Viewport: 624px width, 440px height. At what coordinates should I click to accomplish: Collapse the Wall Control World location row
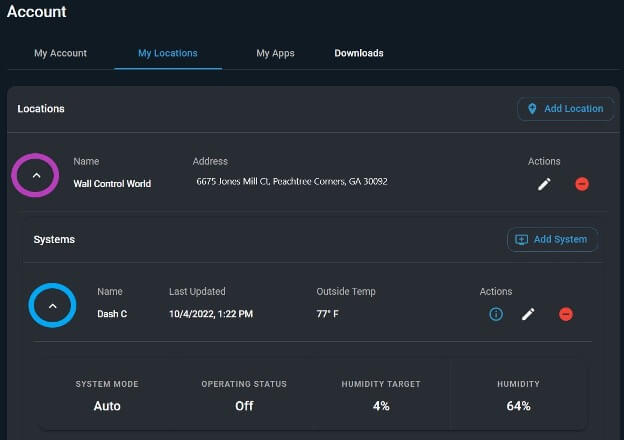(x=36, y=175)
